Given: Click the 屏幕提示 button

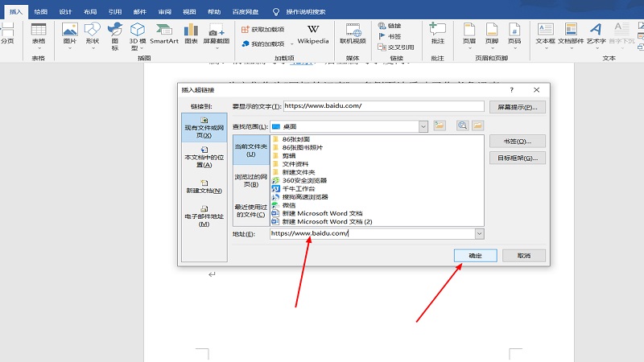Looking at the screenshot, I should [518, 106].
